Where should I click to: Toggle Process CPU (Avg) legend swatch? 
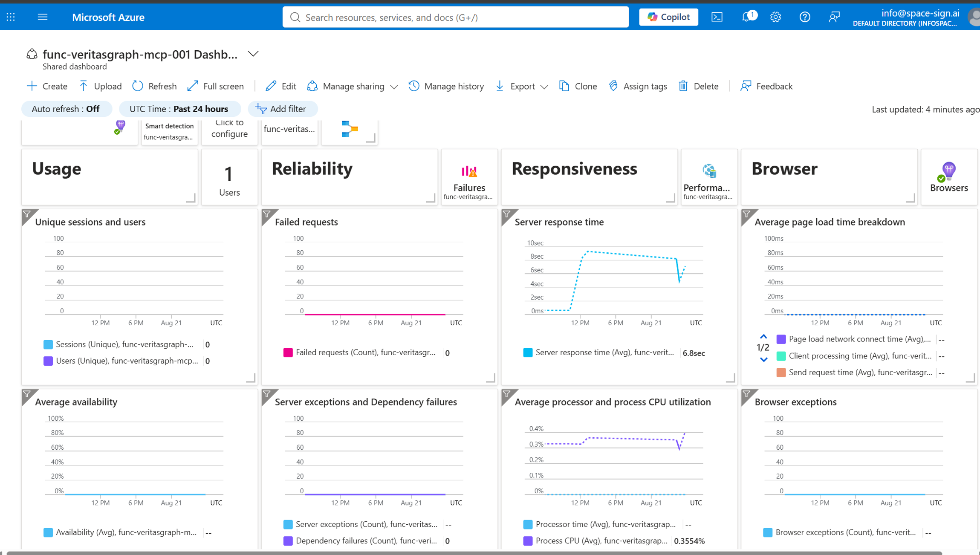(x=528, y=541)
